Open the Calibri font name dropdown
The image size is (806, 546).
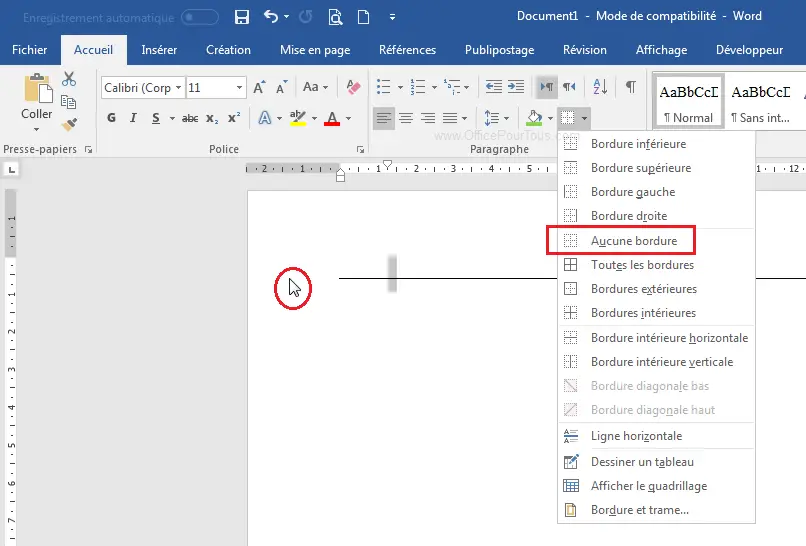point(178,87)
